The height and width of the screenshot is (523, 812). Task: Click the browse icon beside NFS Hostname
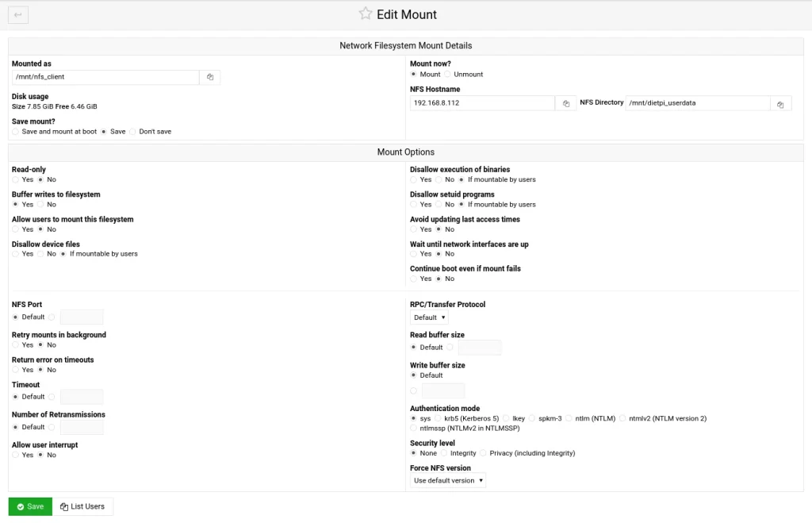click(566, 103)
